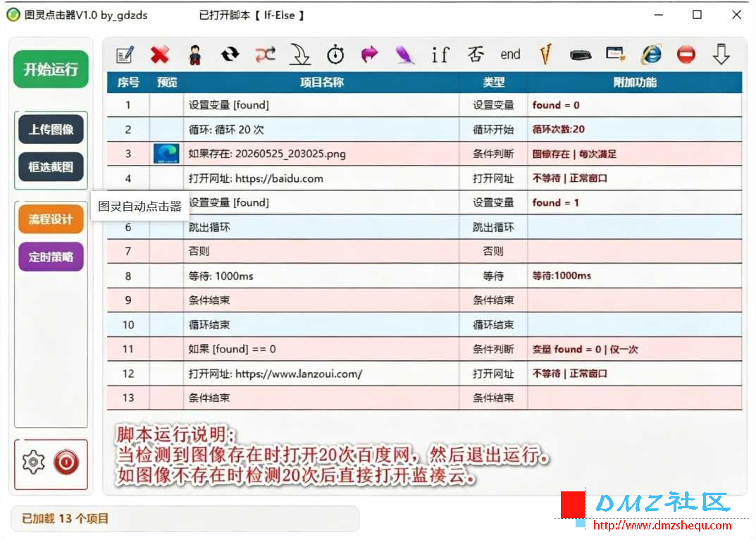Click the curved down arrow icon
Image resolution: width=756 pixels, height=540 pixels.
tap(300, 54)
